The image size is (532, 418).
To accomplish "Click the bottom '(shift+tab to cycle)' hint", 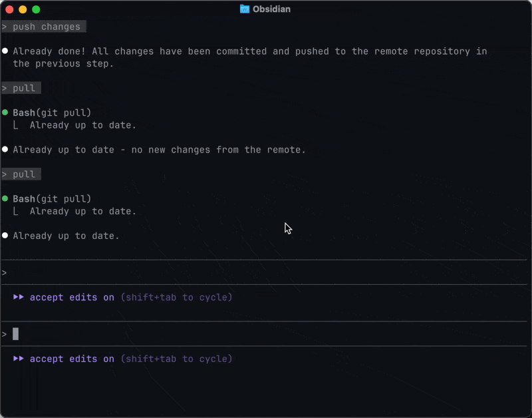I will click(176, 359).
